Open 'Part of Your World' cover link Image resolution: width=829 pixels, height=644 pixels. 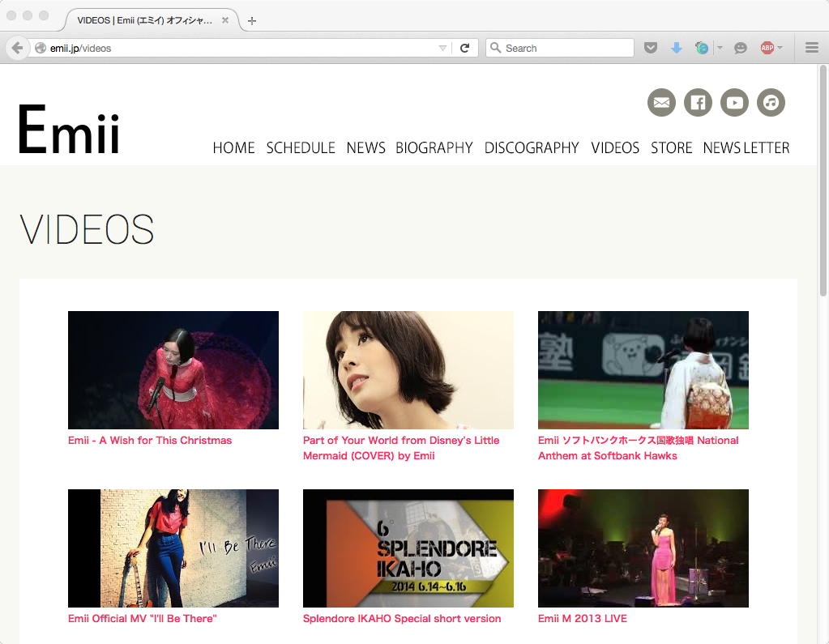pos(401,448)
